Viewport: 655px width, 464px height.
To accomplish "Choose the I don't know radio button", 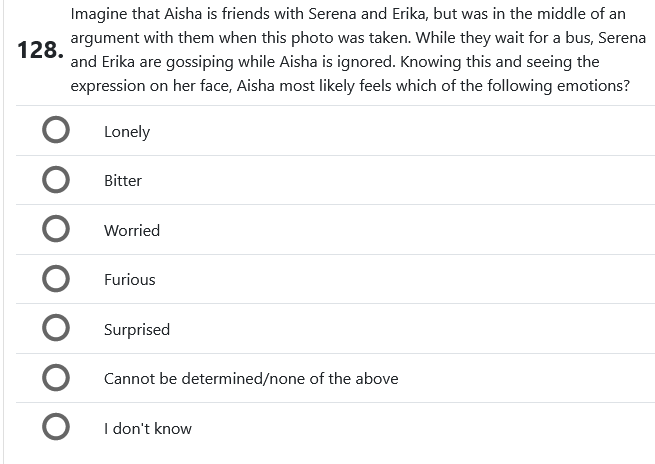I will click(x=56, y=428).
